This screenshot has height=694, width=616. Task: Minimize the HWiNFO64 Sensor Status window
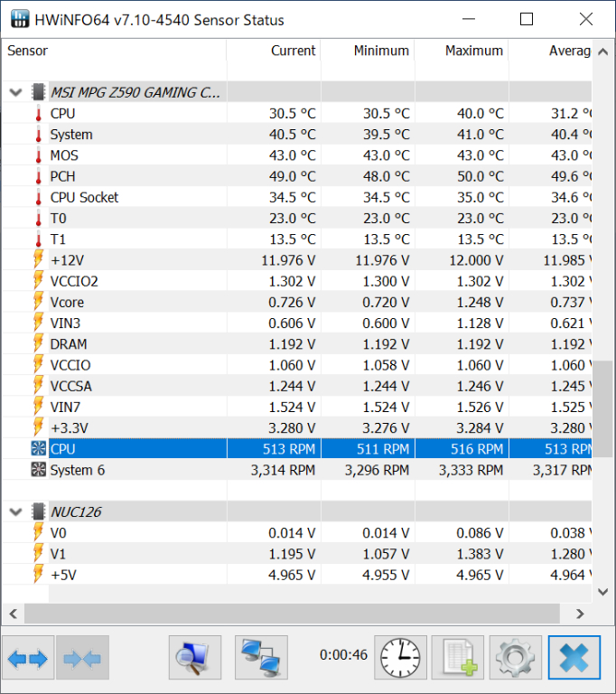coord(469,19)
